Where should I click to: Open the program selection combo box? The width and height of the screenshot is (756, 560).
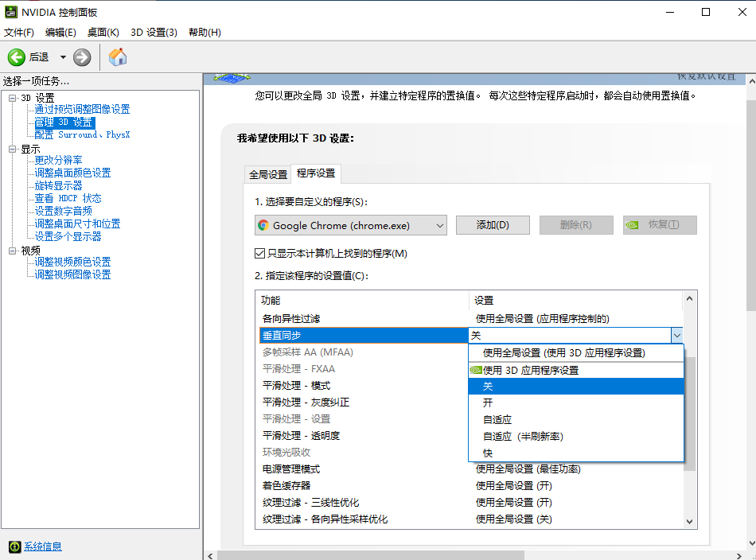[x=351, y=225]
